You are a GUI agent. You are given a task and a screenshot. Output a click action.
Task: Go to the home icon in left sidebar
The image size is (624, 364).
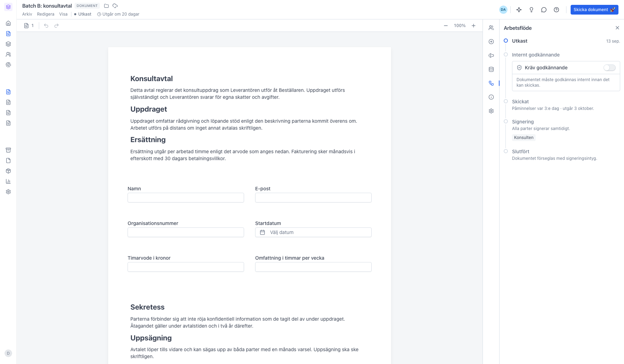click(x=8, y=23)
